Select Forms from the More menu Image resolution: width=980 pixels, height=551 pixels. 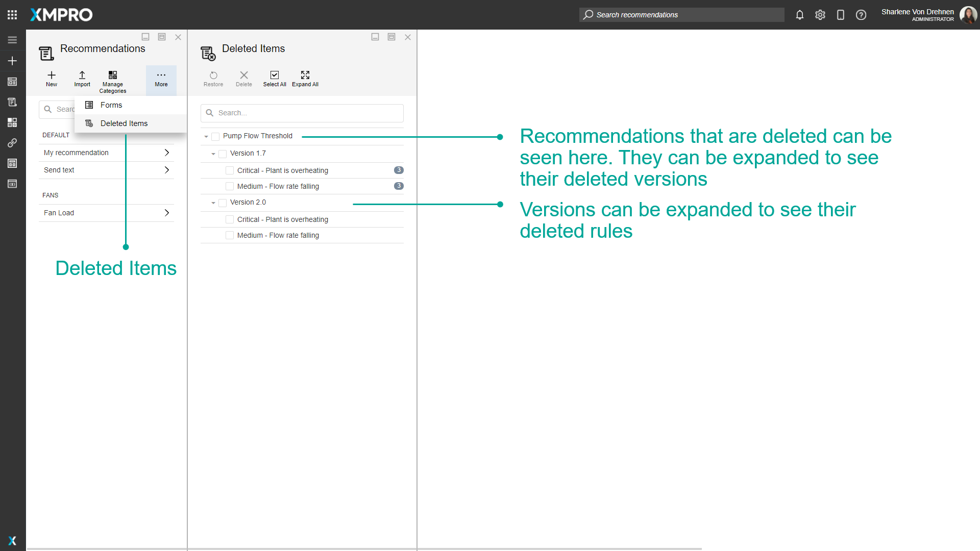click(x=111, y=105)
